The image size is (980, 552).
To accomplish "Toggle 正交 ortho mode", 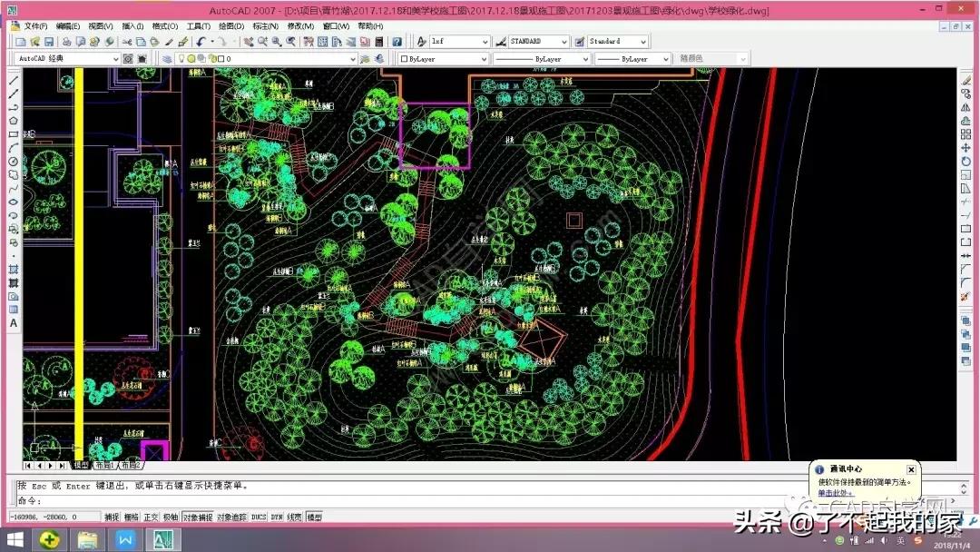I will 151,517.
